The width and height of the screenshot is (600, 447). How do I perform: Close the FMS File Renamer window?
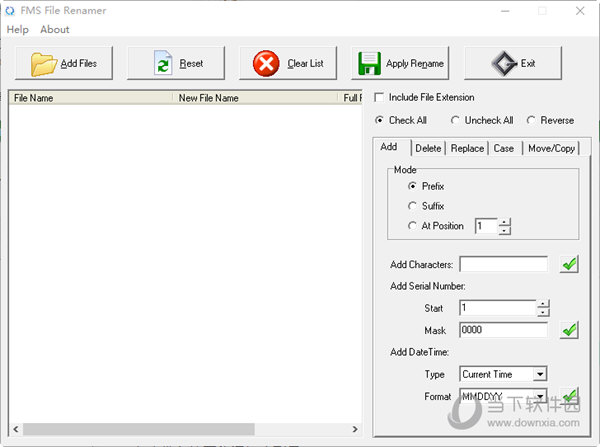[x=580, y=11]
